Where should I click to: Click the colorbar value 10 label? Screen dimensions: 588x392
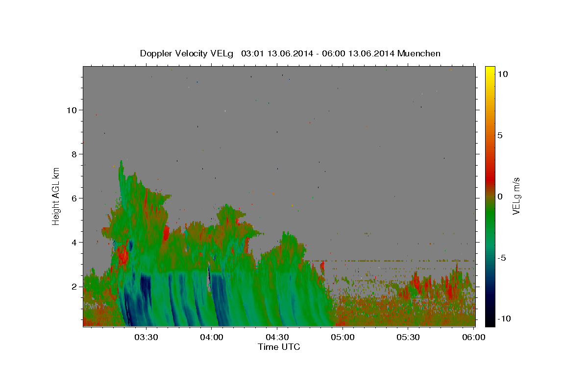pos(502,74)
